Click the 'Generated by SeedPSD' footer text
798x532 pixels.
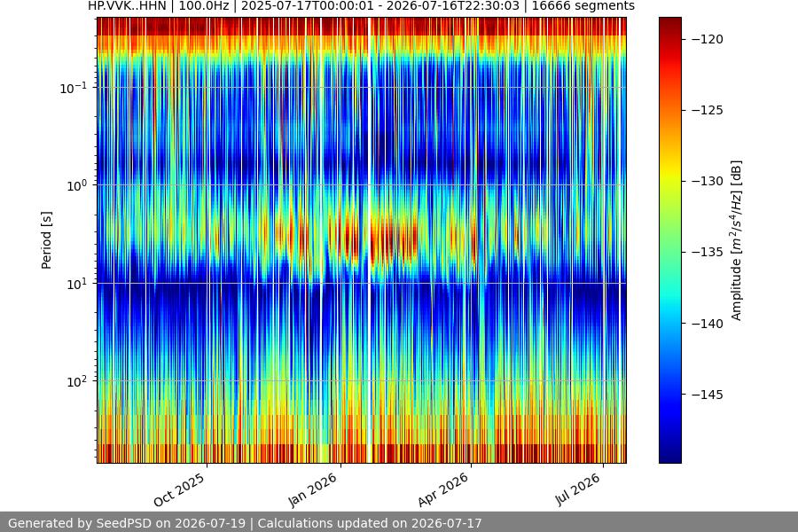tap(245, 523)
